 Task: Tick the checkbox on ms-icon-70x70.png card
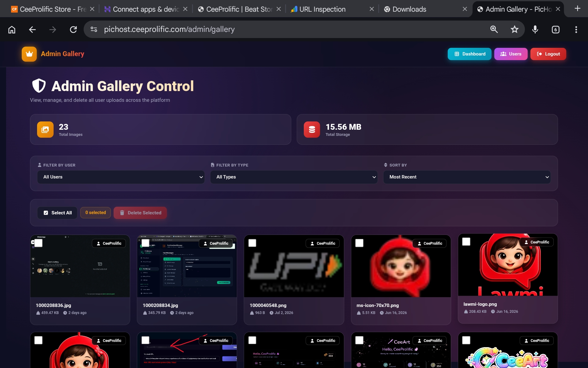(x=359, y=243)
